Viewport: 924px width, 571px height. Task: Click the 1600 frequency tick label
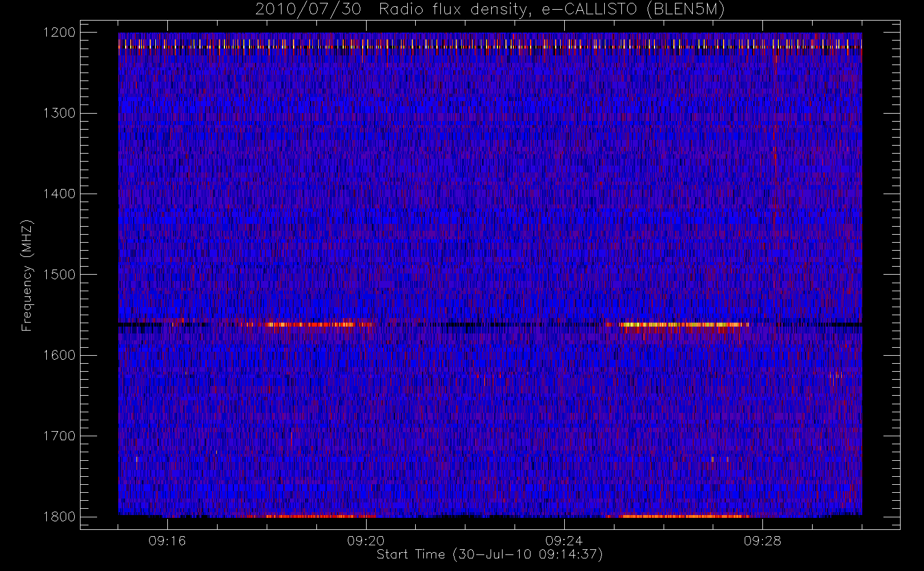(x=59, y=355)
